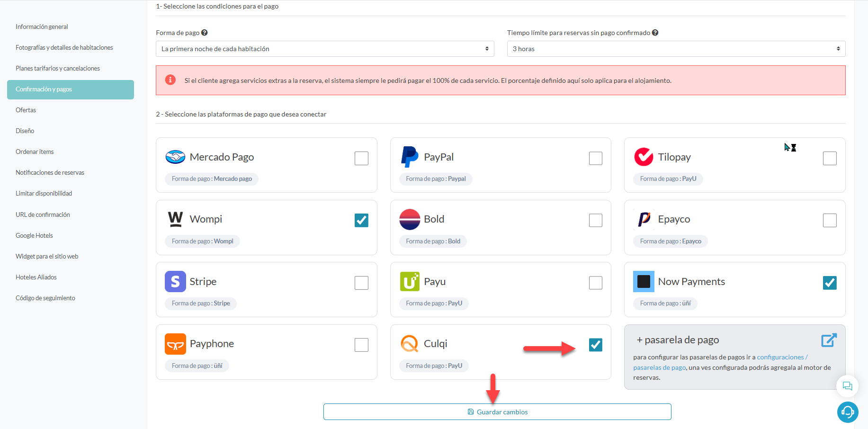The image size is (868, 429).
Task: Open the chat bubble icon
Action: (x=847, y=386)
